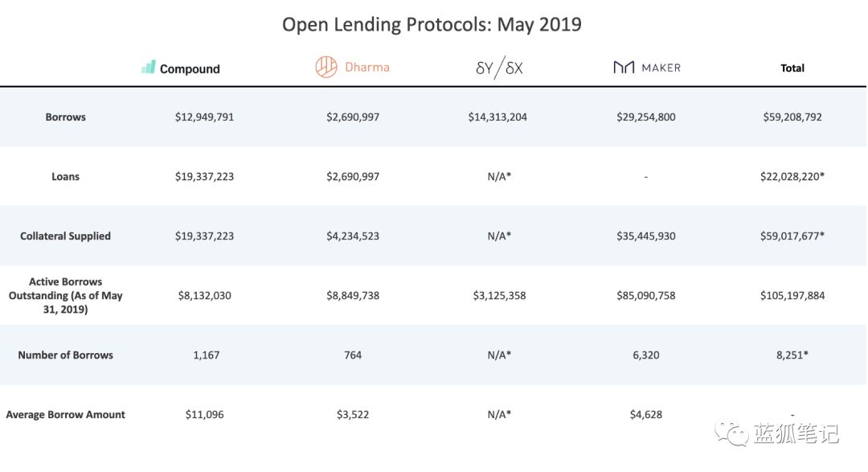The width and height of the screenshot is (868, 472).
Task: Click the title Open Lending Protocols: May 2019
Action: (432, 24)
